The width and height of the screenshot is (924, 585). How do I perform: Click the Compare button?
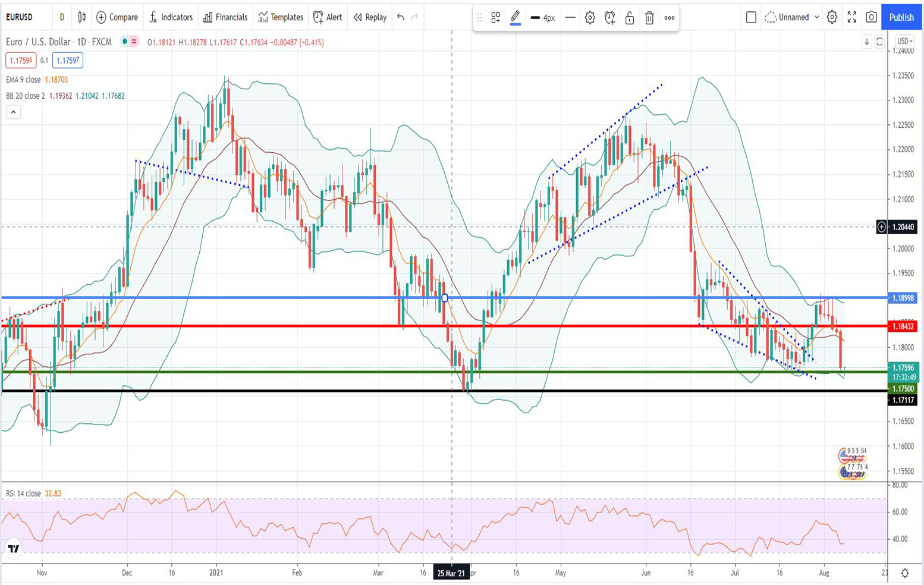point(117,17)
